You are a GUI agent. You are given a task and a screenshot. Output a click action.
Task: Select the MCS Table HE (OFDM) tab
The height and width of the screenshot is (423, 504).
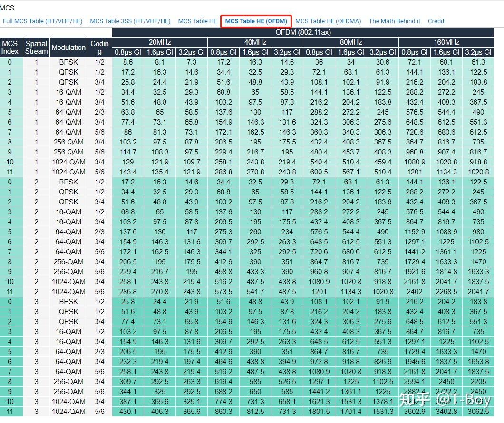pos(256,21)
